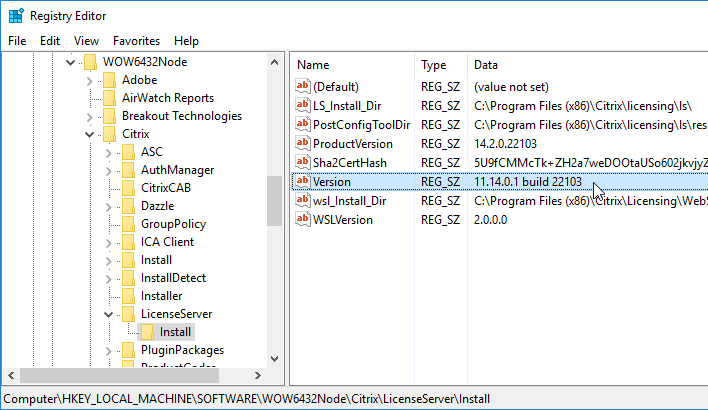
Task: Select the Install key above InstallDetect
Action: point(156,260)
